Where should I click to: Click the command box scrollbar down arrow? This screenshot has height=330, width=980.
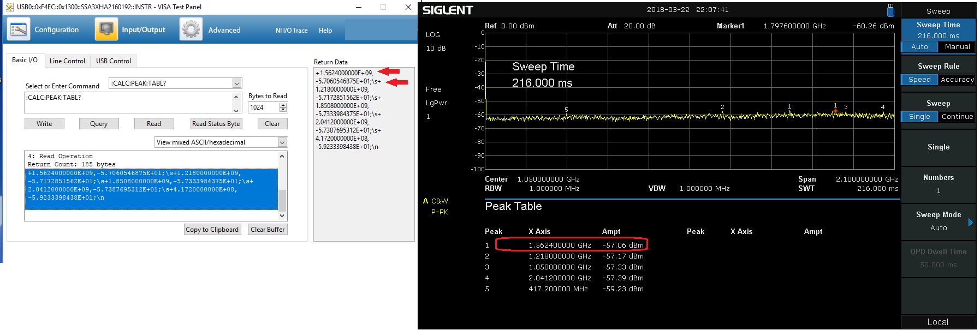click(x=237, y=110)
